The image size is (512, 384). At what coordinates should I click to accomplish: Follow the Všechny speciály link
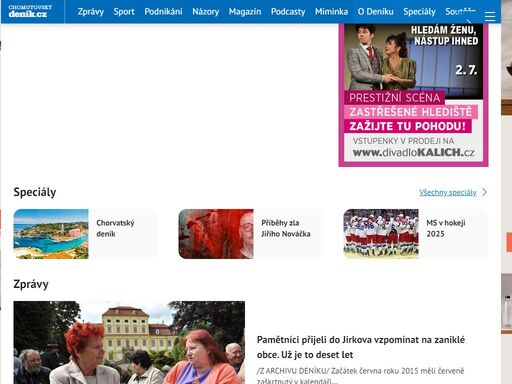tap(448, 192)
